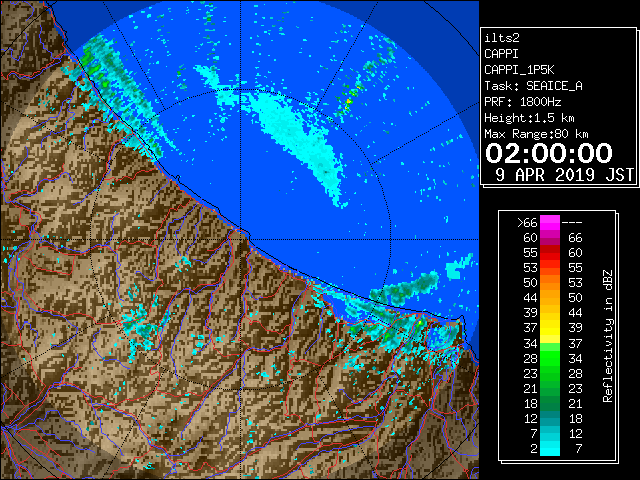Viewport: 640px width, 480px height.
Task: Click the 02:00:00 timestamp
Action: pyautogui.click(x=549, y=153)
